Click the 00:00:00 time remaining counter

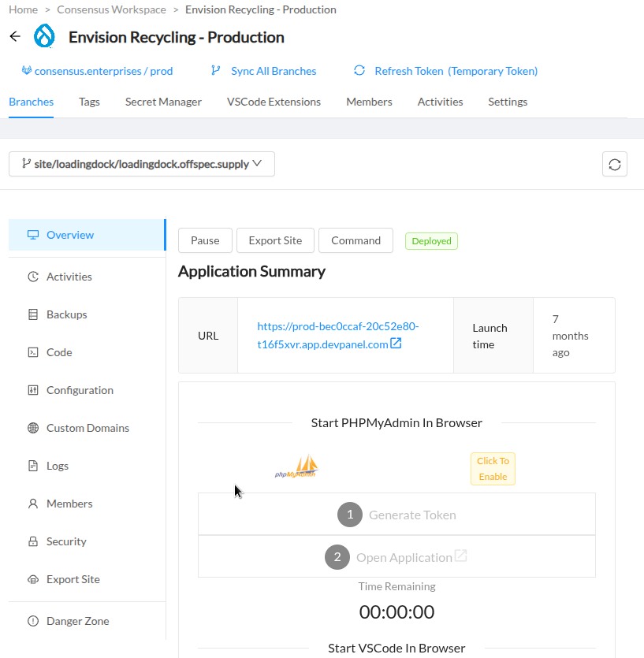[x=396, y=612]
